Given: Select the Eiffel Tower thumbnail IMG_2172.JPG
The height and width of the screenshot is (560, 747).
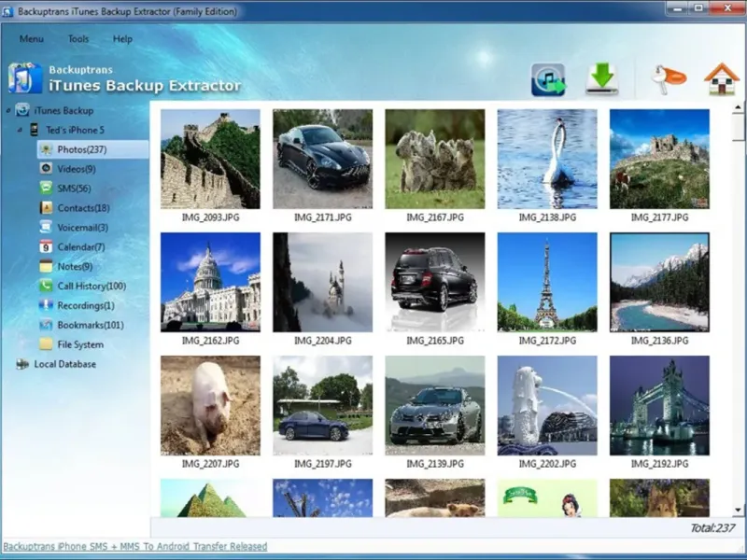Looking at the screenshot, I should pyautogui.click(x=547, y=282).
